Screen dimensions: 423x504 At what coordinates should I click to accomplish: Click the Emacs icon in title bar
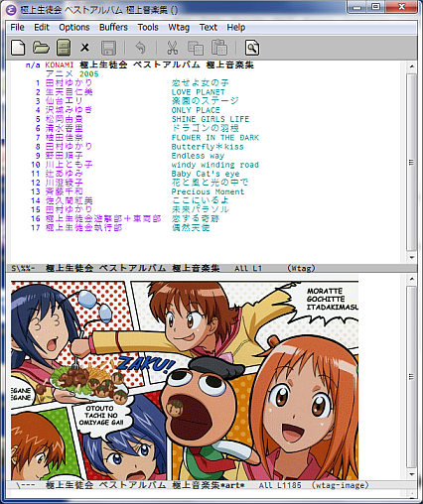11,10
